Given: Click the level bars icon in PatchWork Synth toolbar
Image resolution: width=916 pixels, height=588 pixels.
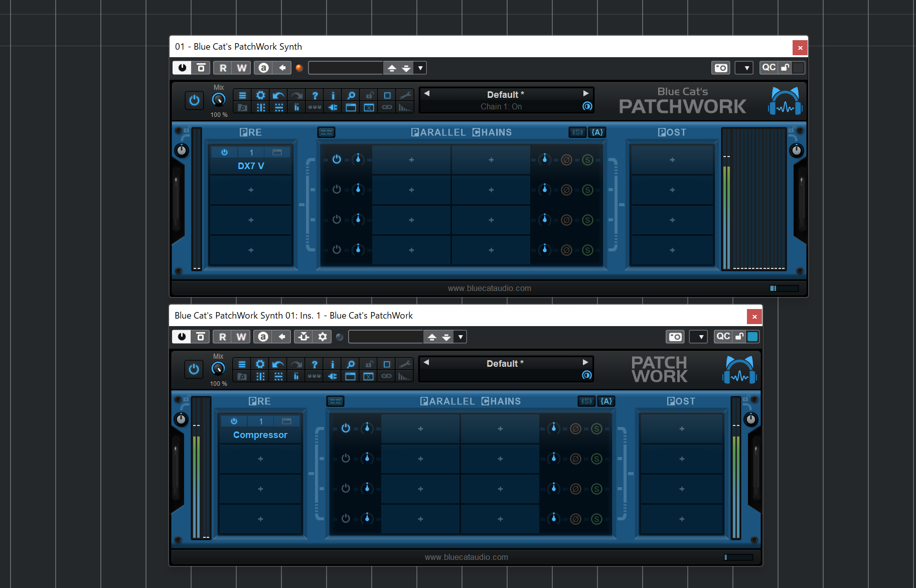Looking at the screenshot, I should tap(405, 107).
